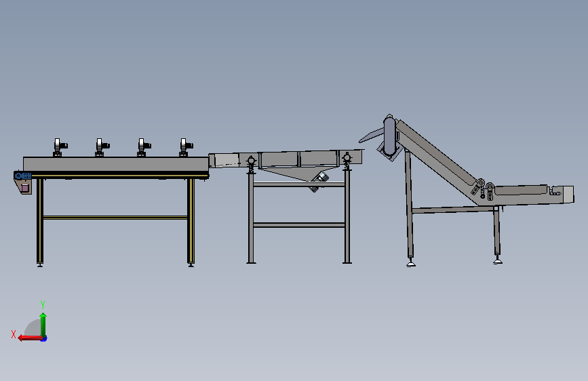The height and width of the screenshot is (381, 588).
Task: Select the oval drive cover atop inclined conveyor
Action: 389,136
